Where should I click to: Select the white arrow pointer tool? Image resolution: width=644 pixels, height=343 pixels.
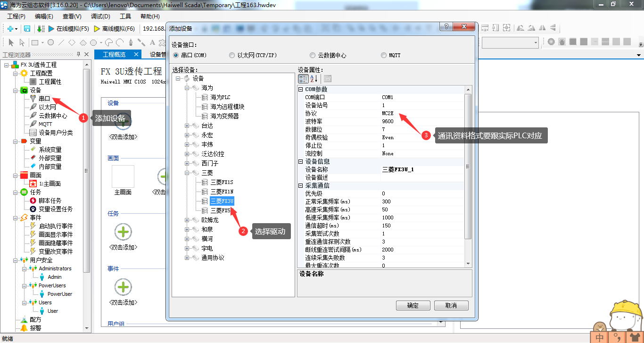click(x=22, y=42)
